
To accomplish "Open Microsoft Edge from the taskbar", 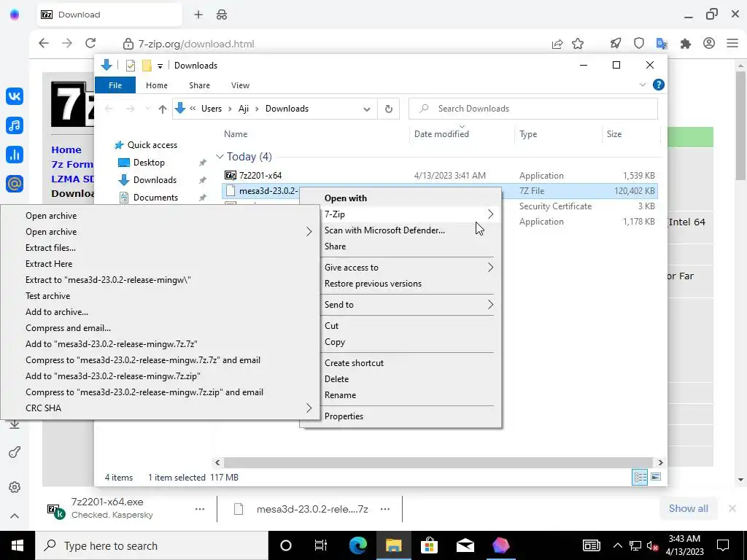I will tap(358, 545).
